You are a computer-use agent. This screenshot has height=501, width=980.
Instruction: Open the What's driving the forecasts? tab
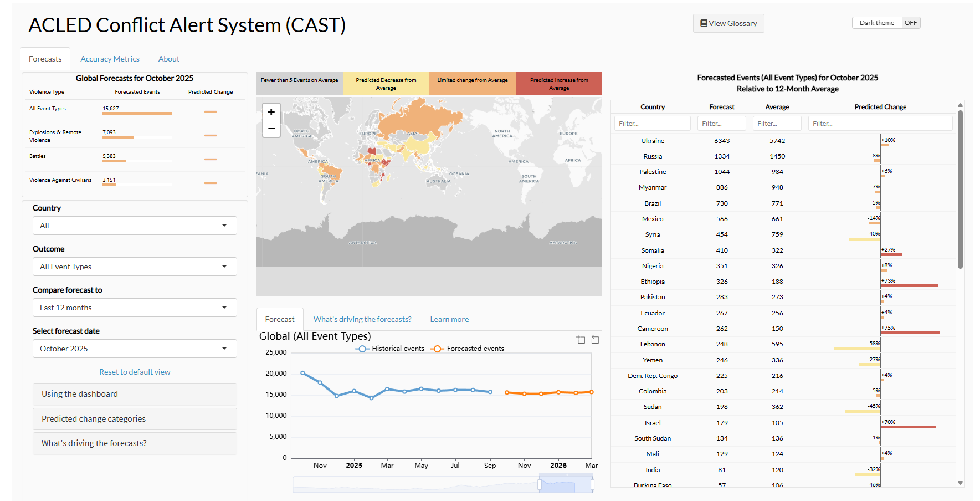coord(362,319)
